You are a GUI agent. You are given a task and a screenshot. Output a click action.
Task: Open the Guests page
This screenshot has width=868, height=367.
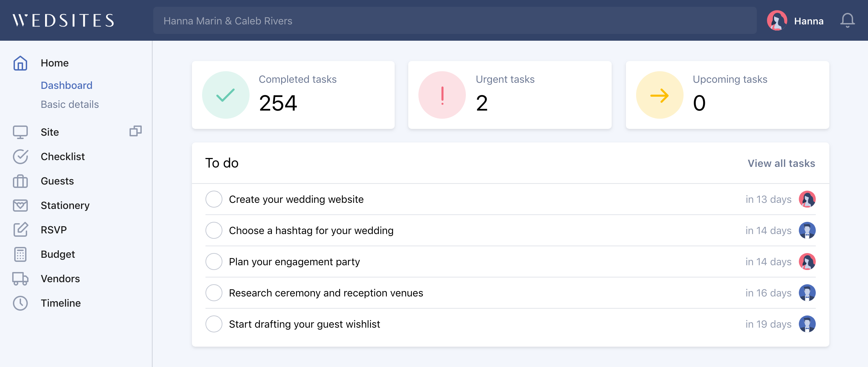[x=57, y=181]
